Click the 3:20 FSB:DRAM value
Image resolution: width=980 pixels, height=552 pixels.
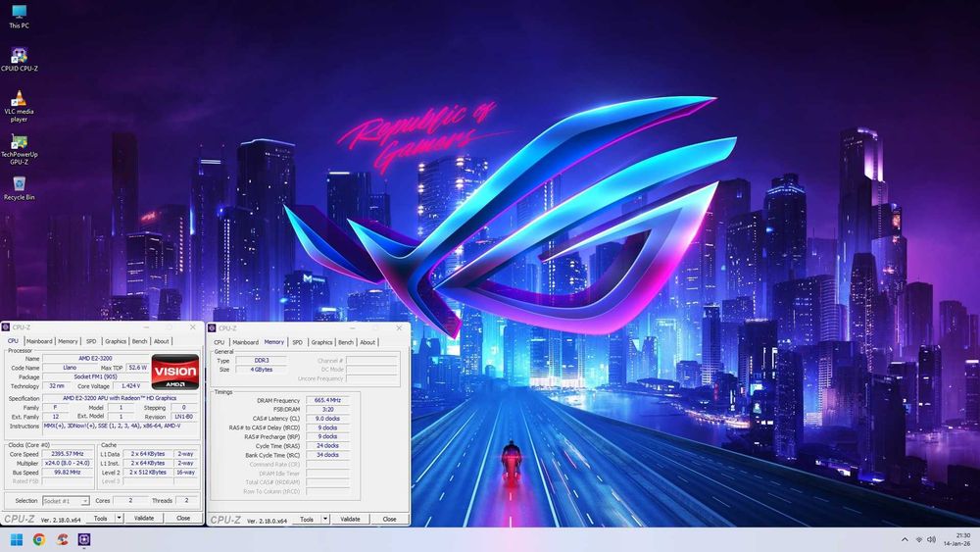click(327, 410)
